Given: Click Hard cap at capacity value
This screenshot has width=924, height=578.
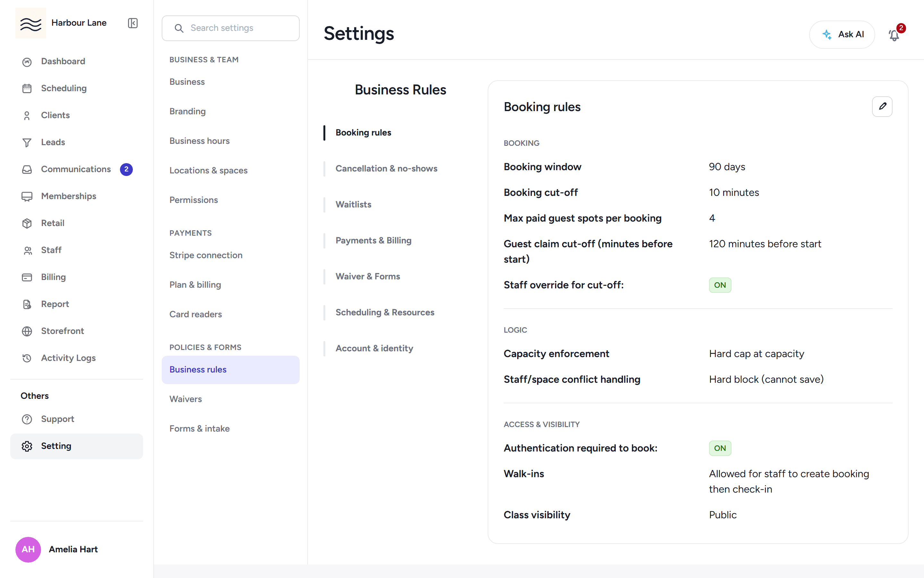Looking at the screenshot, I should (x=757, y=354).
